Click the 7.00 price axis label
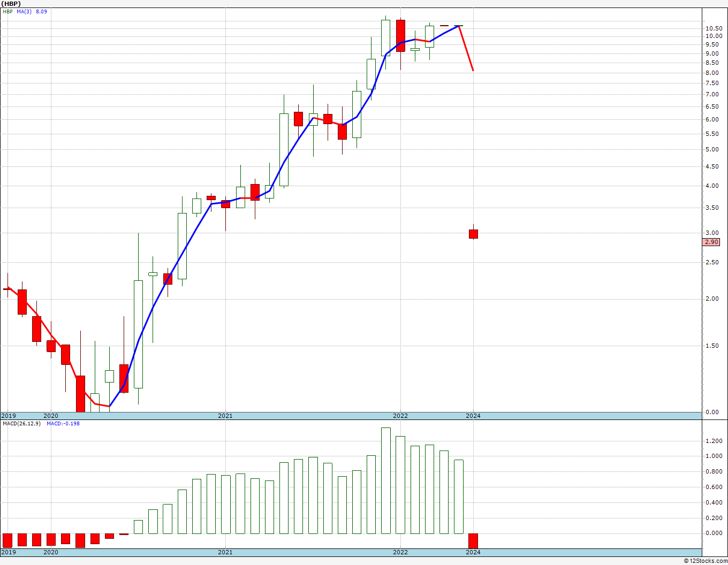 712,95
